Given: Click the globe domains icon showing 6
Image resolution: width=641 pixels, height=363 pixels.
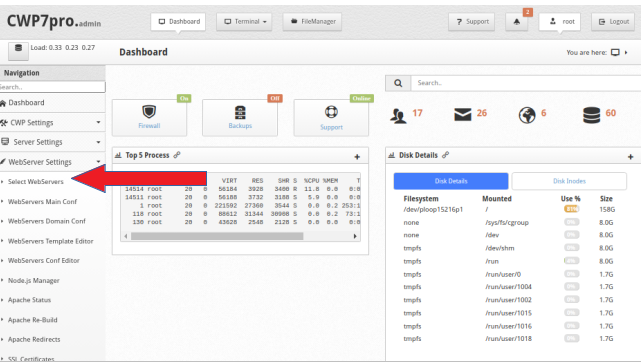Looking at the screenshot, I should click(x=527, y=115).
